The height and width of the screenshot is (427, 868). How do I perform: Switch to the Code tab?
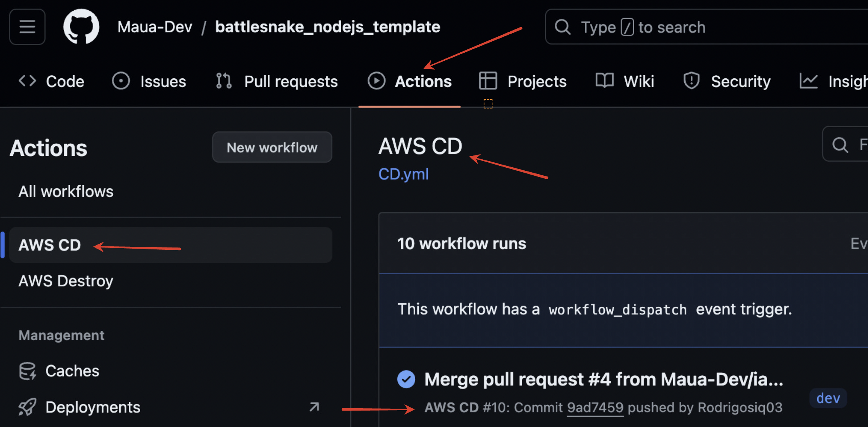[52, 81]
